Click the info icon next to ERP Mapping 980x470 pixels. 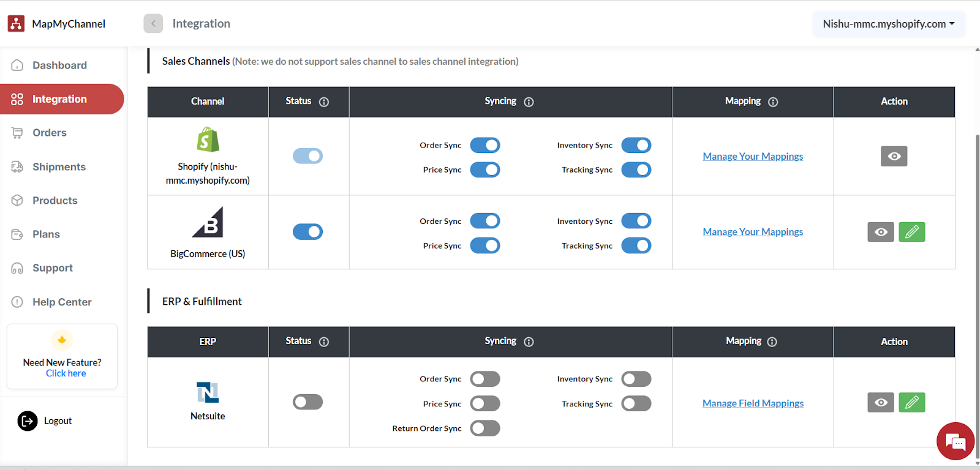(772, 342)
